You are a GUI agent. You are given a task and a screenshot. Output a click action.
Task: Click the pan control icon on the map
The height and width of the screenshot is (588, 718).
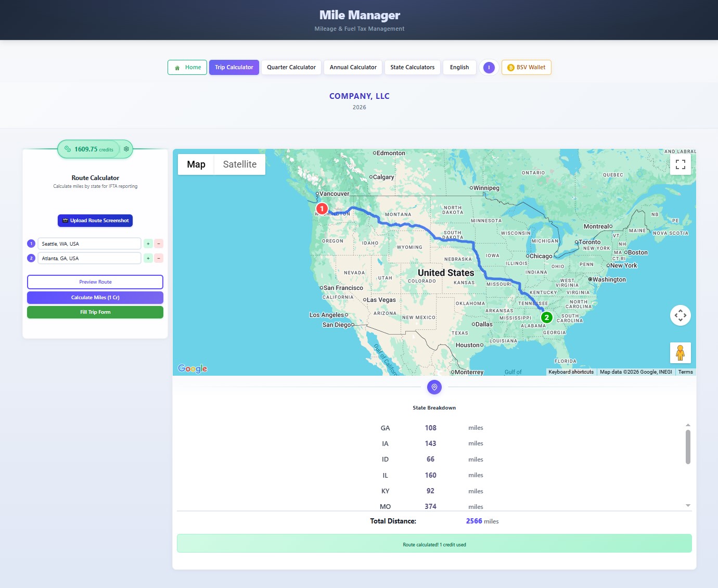pos(680,315)
